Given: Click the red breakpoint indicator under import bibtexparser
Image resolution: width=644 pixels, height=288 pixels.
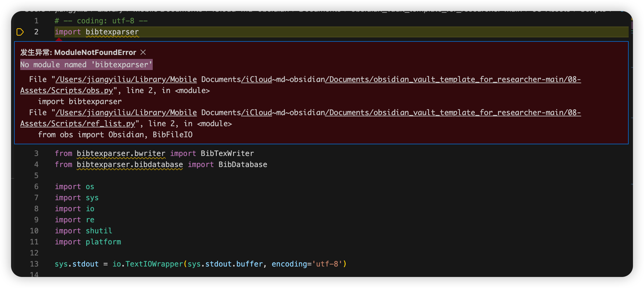Looking at the screenshot, I should pos(59,39).
